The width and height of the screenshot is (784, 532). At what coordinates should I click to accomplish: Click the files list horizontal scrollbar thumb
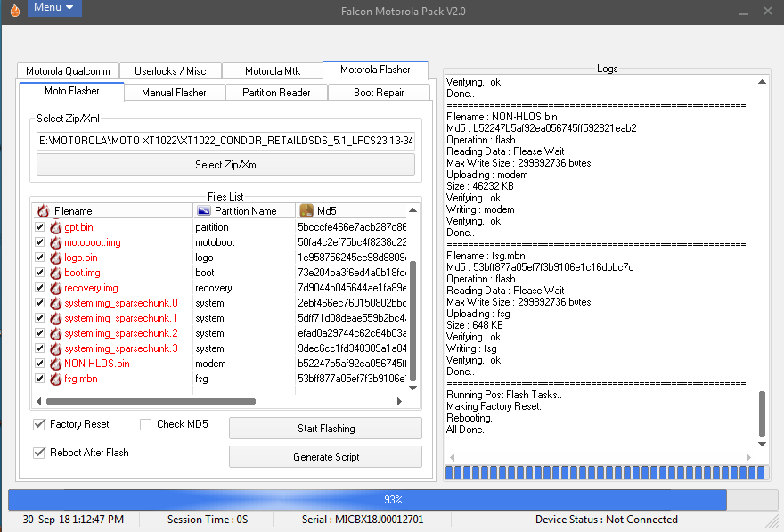pyautogui.click(x=151, y=401)
